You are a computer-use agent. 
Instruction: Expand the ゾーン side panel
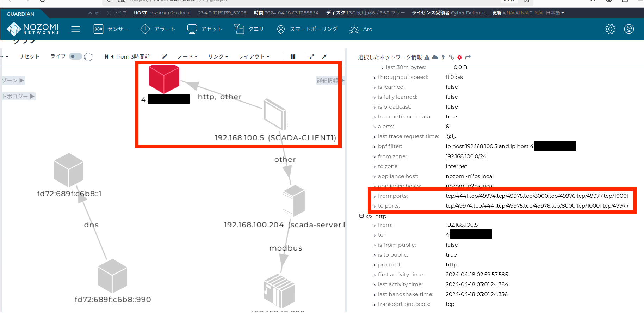13,80
